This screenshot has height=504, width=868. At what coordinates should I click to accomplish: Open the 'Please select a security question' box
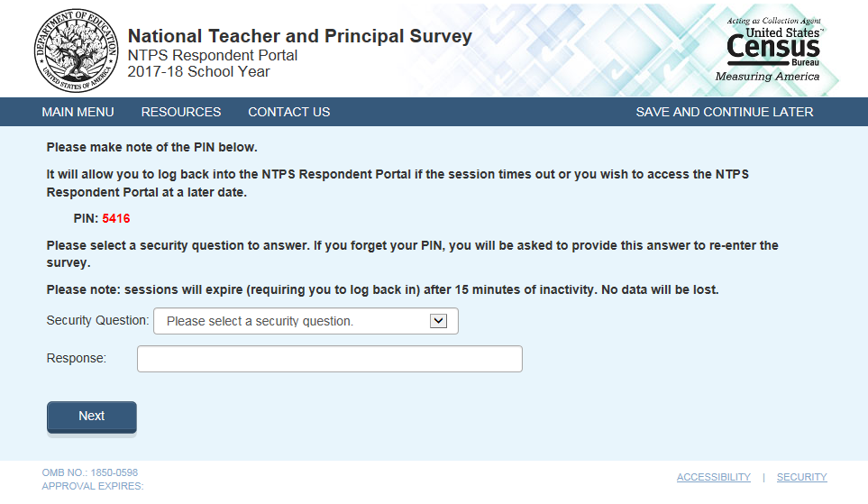click(x=306, y=321)
